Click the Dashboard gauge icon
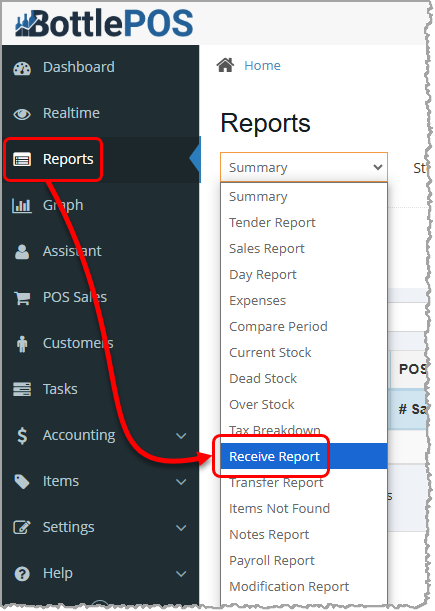 (x=22, y=68)
